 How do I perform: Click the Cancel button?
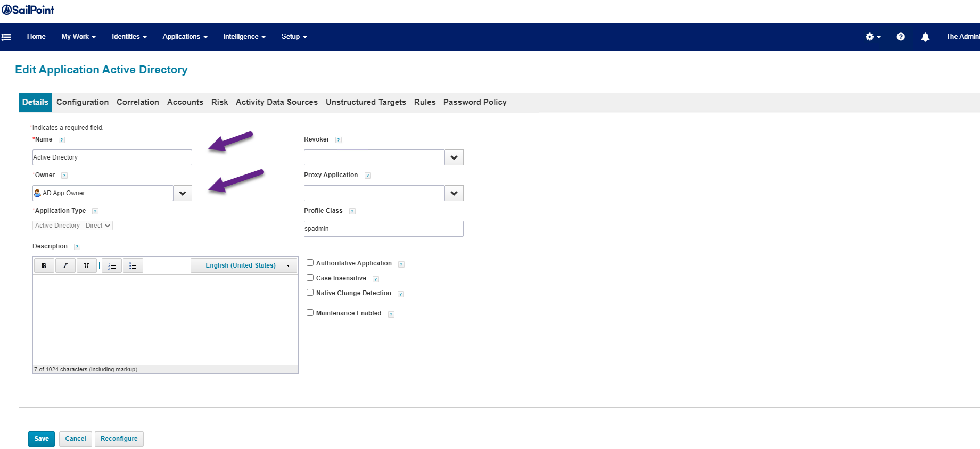pyautogui.click(x=76, y=439)
